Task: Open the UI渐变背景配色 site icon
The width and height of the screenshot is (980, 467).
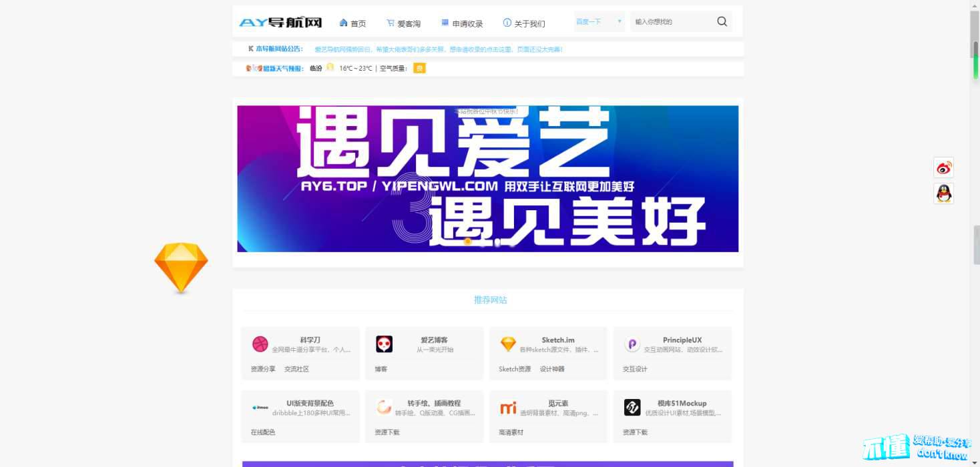Action: tap(260, 407)
